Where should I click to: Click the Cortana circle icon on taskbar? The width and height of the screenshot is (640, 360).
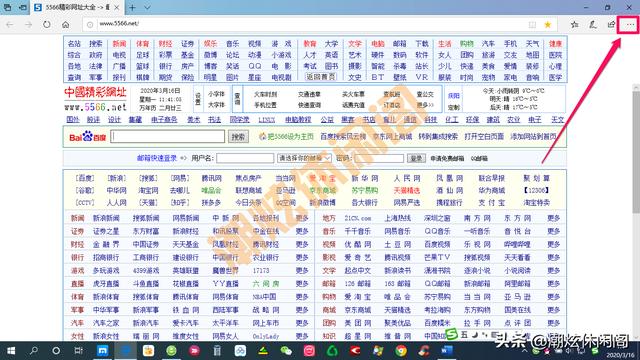56,351
